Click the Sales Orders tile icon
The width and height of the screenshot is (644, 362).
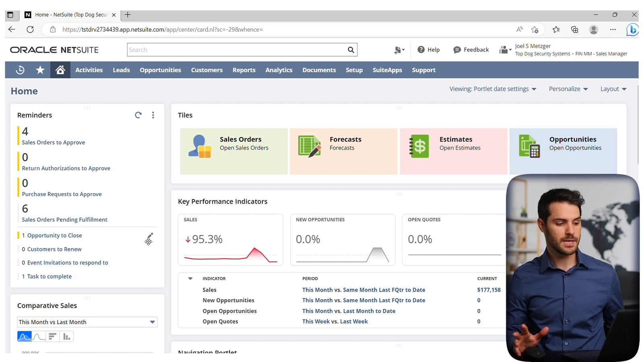pos(200,146)
